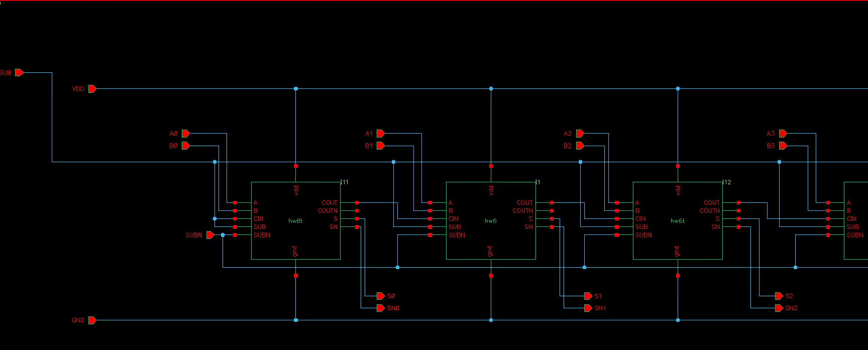868x350 pixels.
Task: Select the SN1 output pin
Action: click(x=588, y=308)
